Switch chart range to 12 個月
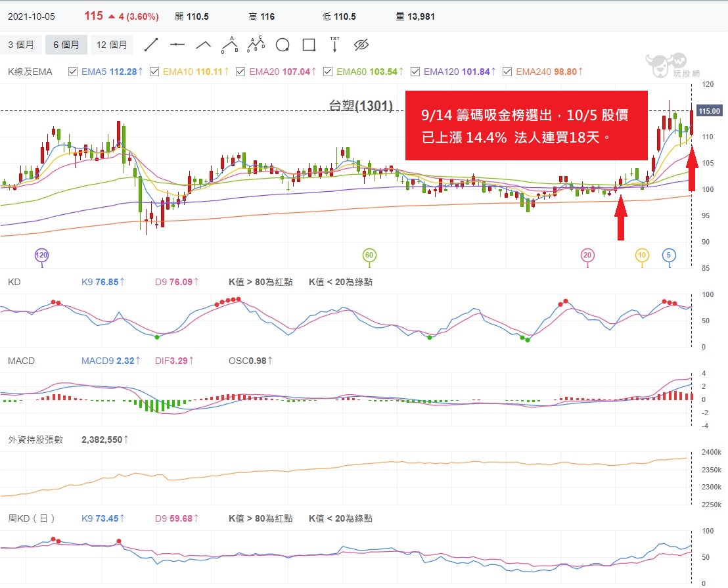Image resolution: width=728 pixels, height=588 pixels. pos(112,45)
